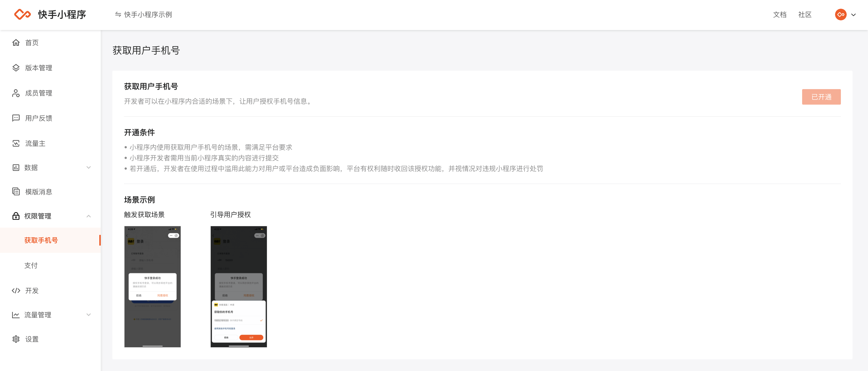Select 获取手机号 submenu item
The width and height of the screenshot is (868, 371).
(x=50, y=240)
